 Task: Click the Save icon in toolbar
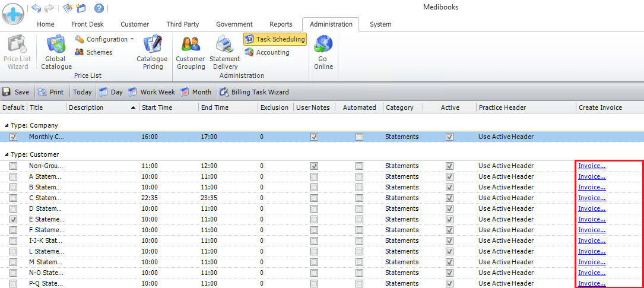[7, 92]
